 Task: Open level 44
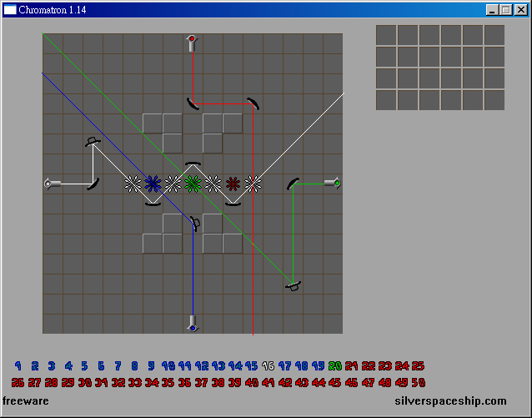pos(319,383)
